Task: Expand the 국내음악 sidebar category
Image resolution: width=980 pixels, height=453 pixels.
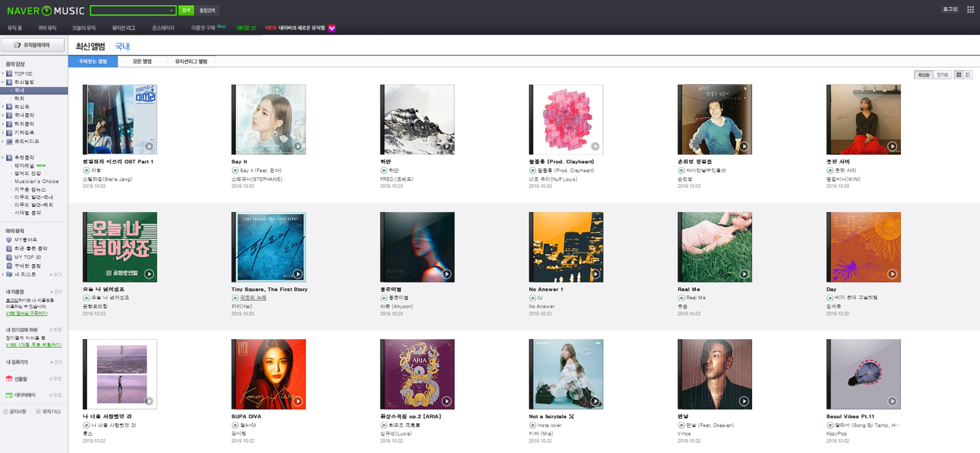Action: click(3, 115)
